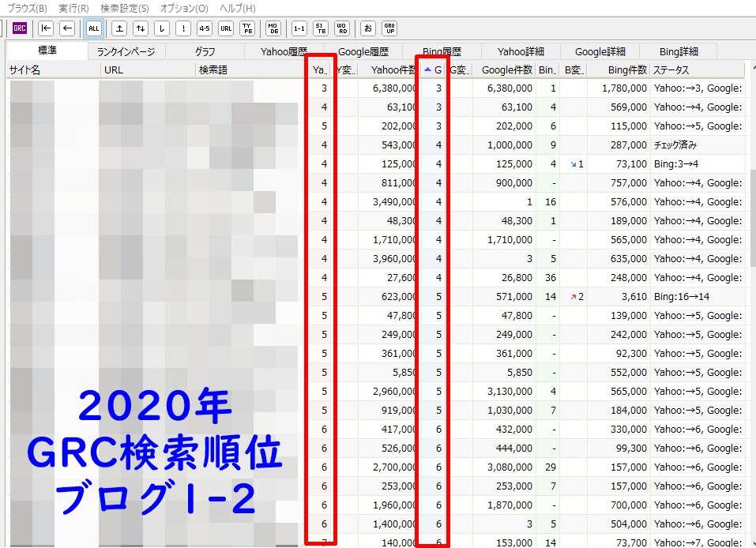Switch to the Google詳細 tab
This screenshot has width=756, height=548.
(x=600, y=51)
